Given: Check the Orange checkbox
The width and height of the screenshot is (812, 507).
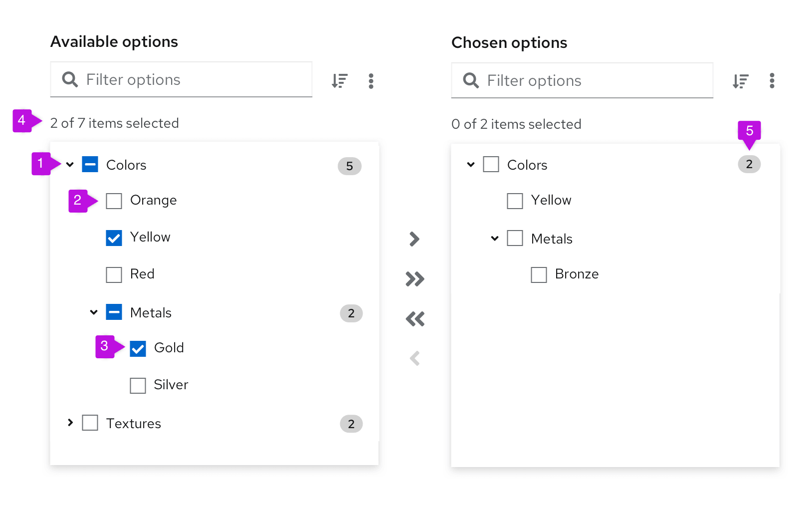Looking at the screenshot, I should click(114, 201).
